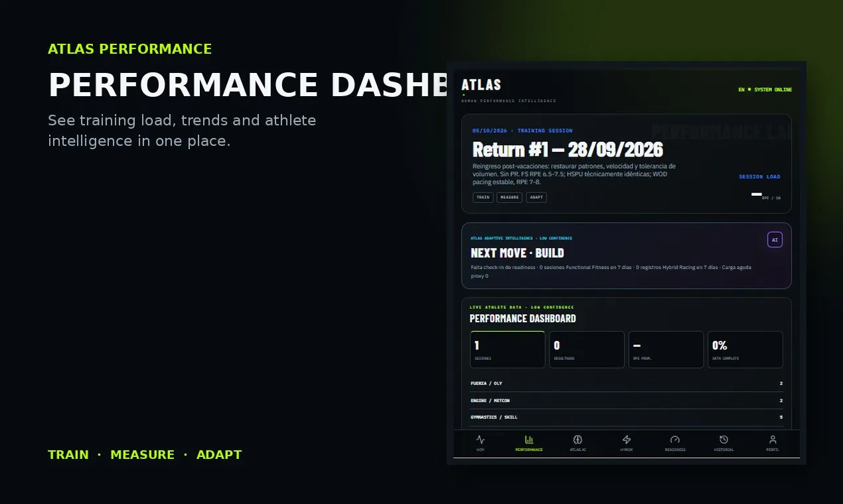
Task: Click the Live Athlete Data label
Action: [522, 307]
